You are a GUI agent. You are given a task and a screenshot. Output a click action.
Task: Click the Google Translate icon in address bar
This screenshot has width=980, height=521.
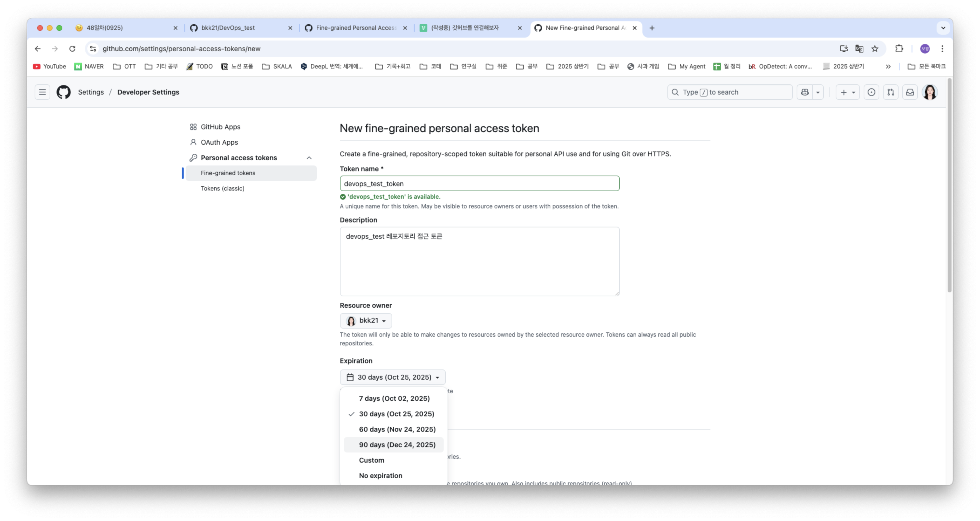point(859,49)
